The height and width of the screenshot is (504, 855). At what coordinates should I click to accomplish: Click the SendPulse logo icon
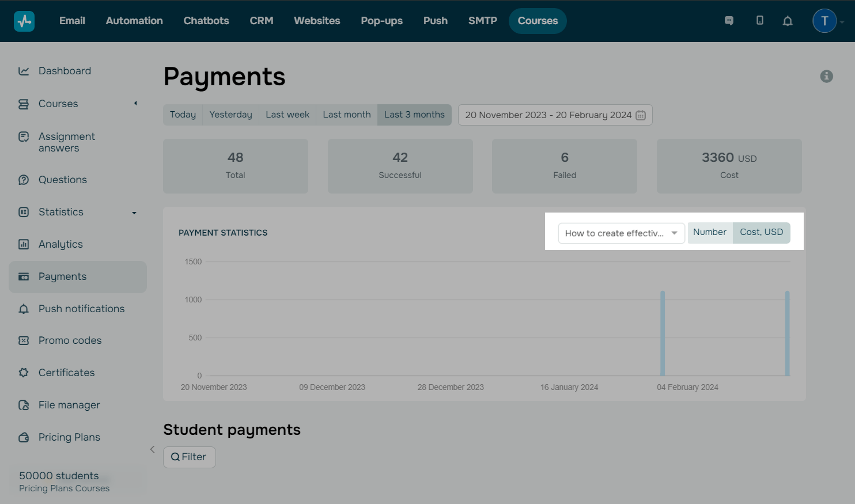(x=24, y=21)
